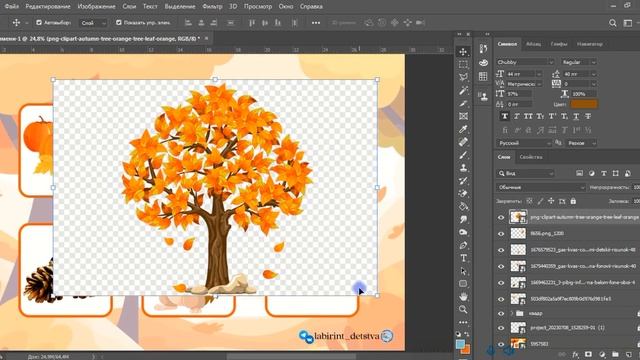Screen dimensions: 640x360
Task: Open the Русский language dropdown
Action: tap(524, 143)
